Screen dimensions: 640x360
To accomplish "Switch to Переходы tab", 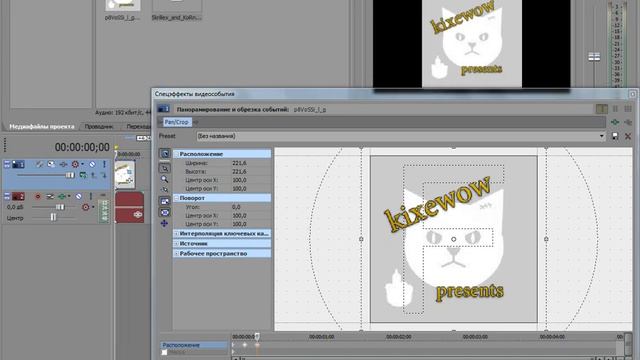I will click(138, 127).
